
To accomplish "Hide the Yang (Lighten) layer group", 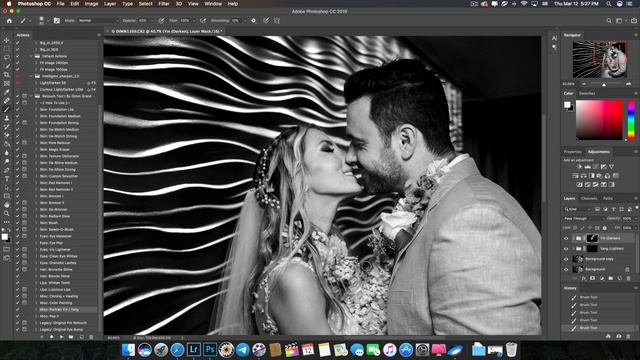I will [x=566, y=249].
